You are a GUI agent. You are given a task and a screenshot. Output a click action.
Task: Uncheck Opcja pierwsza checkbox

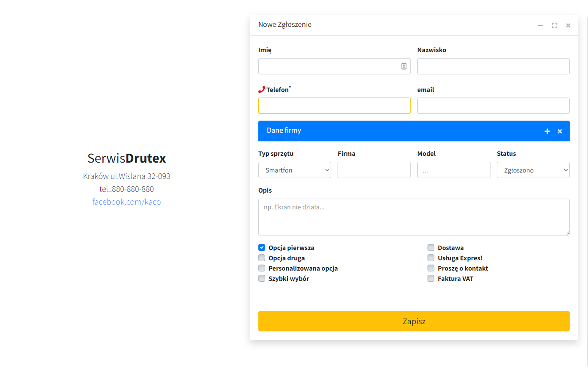262,247
